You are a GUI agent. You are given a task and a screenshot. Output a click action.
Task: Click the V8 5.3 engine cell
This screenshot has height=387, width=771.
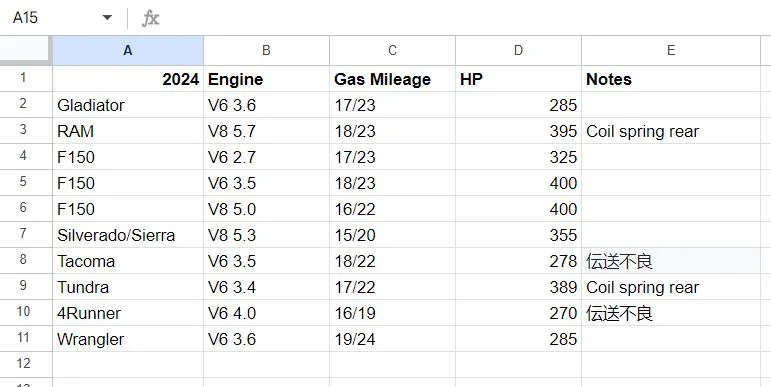pos(266,235)
